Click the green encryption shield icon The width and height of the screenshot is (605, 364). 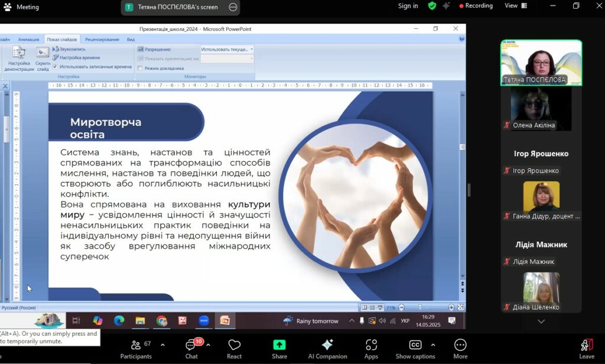(x=432, y=6)
